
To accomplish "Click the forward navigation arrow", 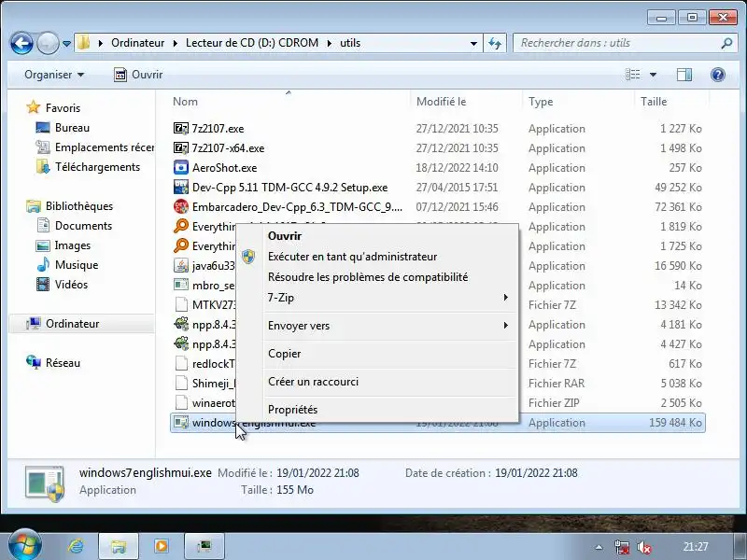I will point(48,43).
